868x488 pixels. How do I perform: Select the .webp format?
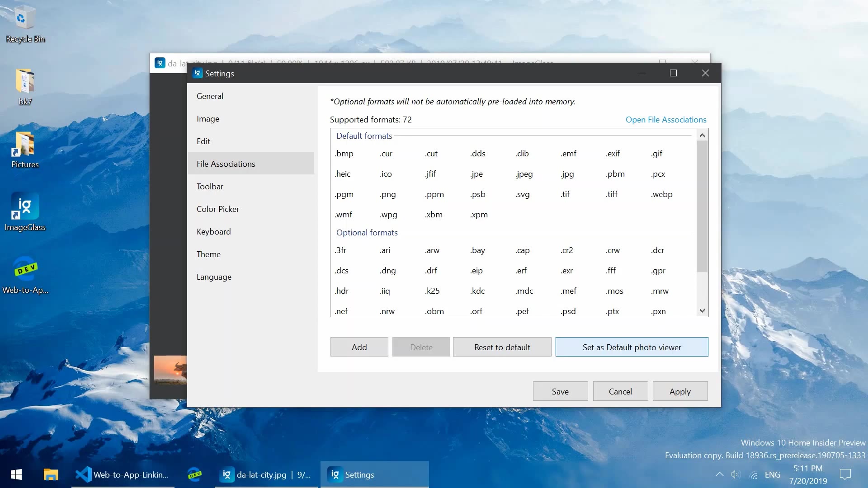click(662, 194)
